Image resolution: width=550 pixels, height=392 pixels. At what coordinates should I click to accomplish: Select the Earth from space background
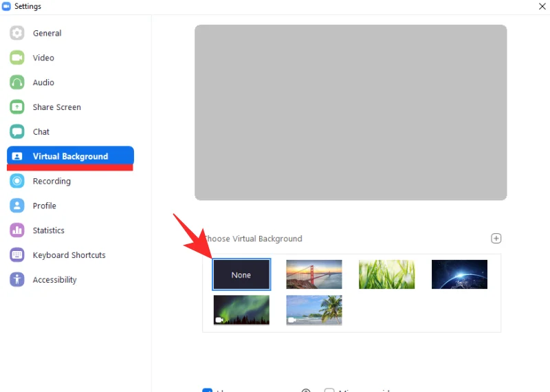point(459,274)
